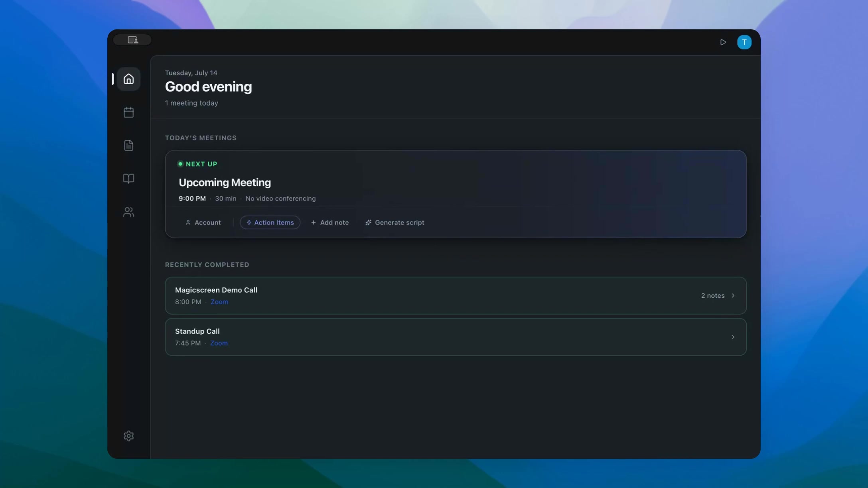The height and width of the screenshot is (488, 868).
Task: Click the TODAY'S MEETINGS section header
Action: tap(201, 138)
